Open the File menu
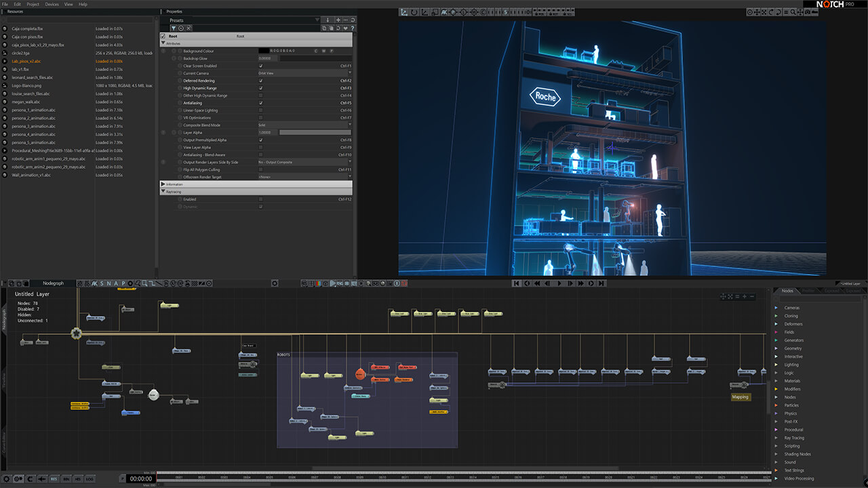This screenshot has width=868, height=488. pos(6,4)
